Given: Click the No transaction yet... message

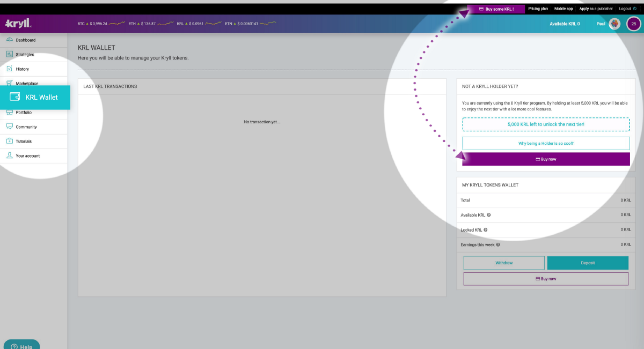Looking at the screenshot, I should point(262,122).
